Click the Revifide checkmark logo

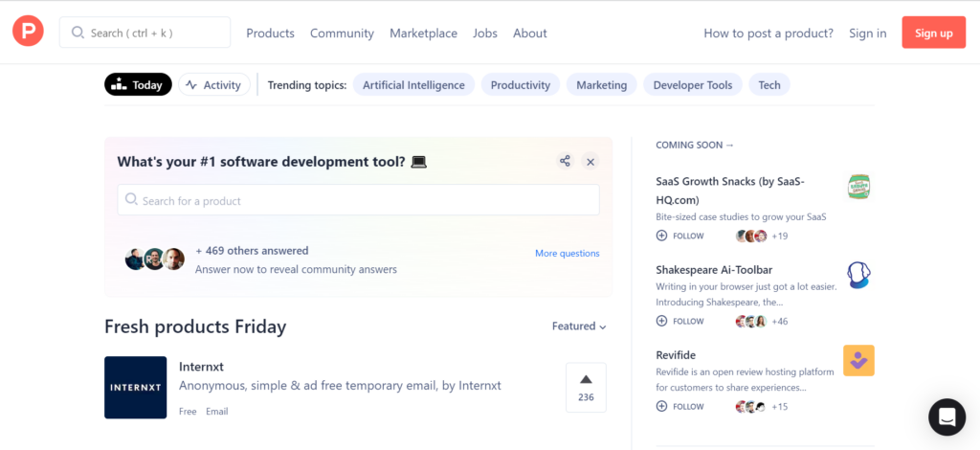(858, 361)
